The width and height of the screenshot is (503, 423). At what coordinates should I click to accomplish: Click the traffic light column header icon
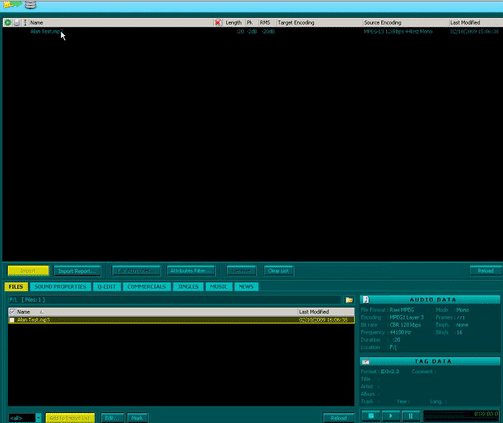pyautogui.click(x=25, y=23)
